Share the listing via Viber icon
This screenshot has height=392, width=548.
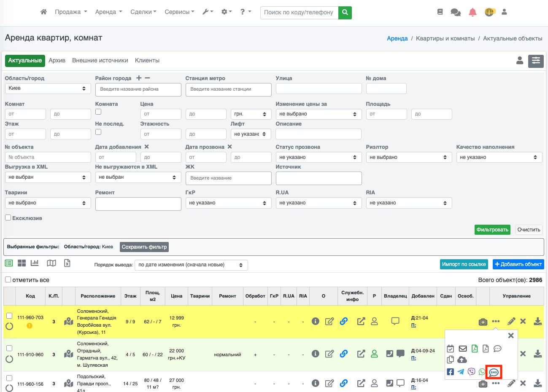[x=471, y=372]
